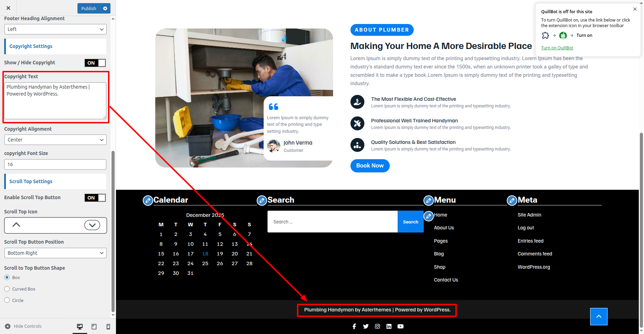The height and width of the screenshot is (334, 644).
Task: Click the Facebook icon in footer
Action: coord(354,326)
